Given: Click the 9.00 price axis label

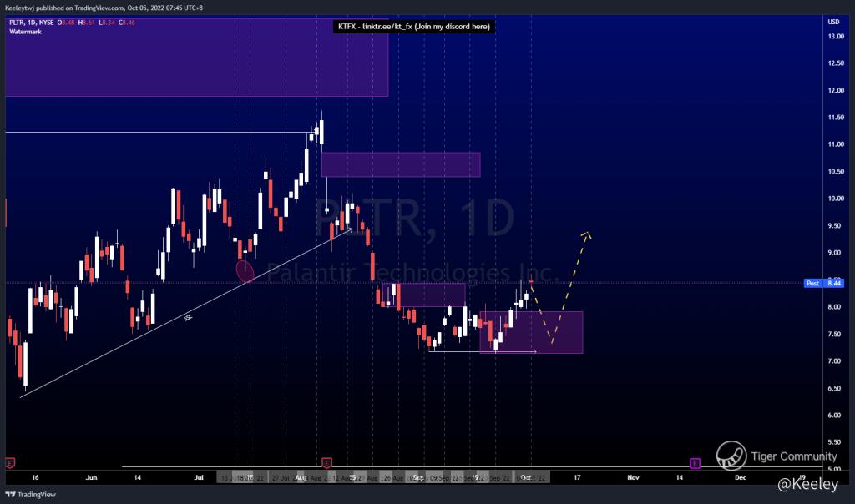Looking at the screenshot, I should (834, 253).
